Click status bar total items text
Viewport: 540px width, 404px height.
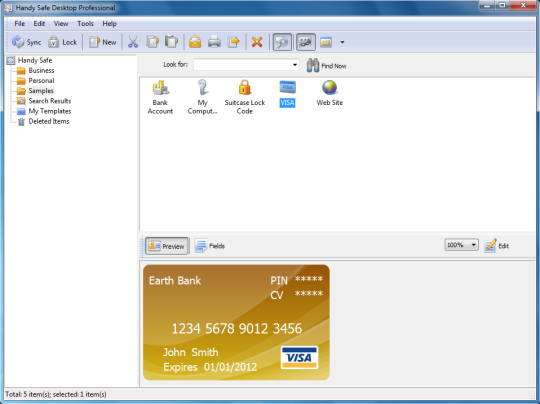[55, 394]
